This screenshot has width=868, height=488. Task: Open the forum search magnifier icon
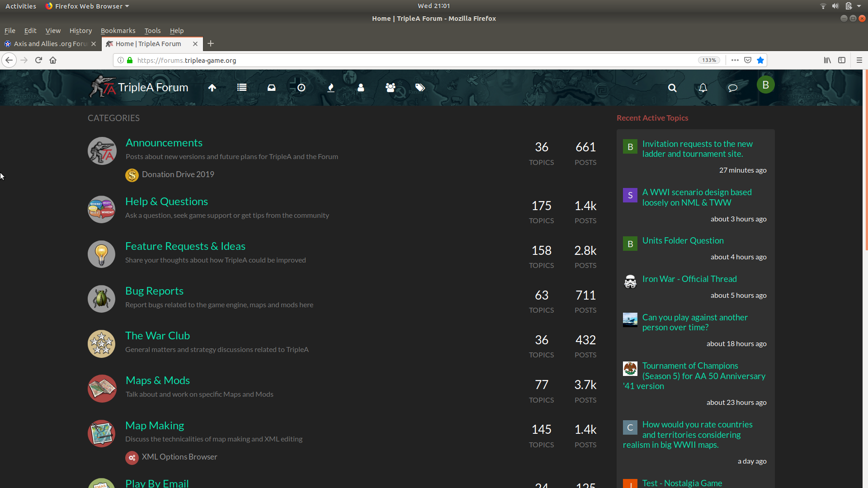(672, 88)
